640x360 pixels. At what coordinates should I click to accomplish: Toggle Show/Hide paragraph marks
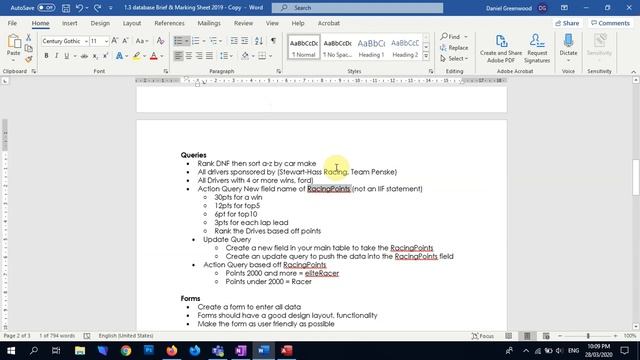[273, 40]
